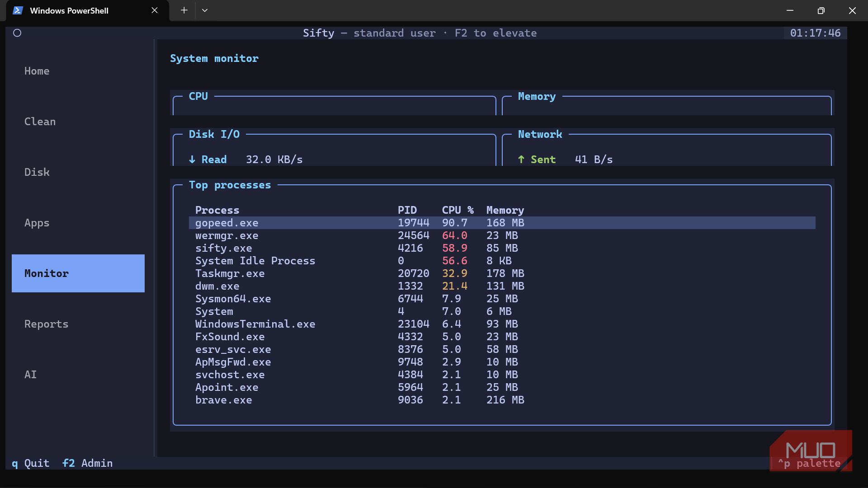This screenshot has height=488, width=868.
Task: Select the brave.exe process row
Action: (x=502, y=400)
